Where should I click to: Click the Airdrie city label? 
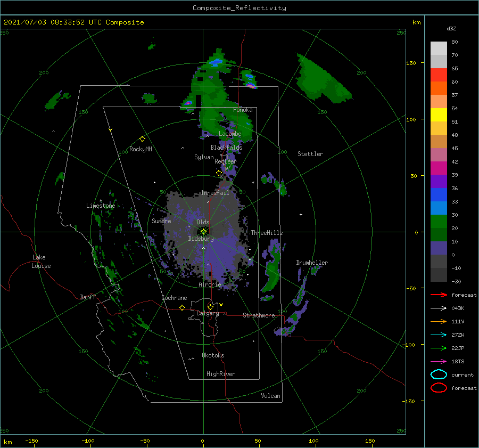point(210,284)
